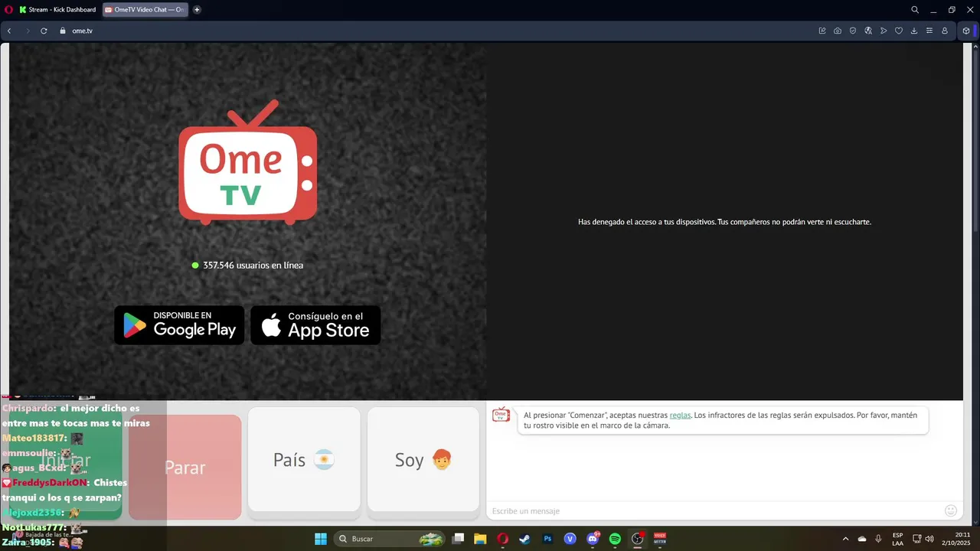Click the device access denied message
The height and width of the screenshot is (551, 980).
[724, 222]
